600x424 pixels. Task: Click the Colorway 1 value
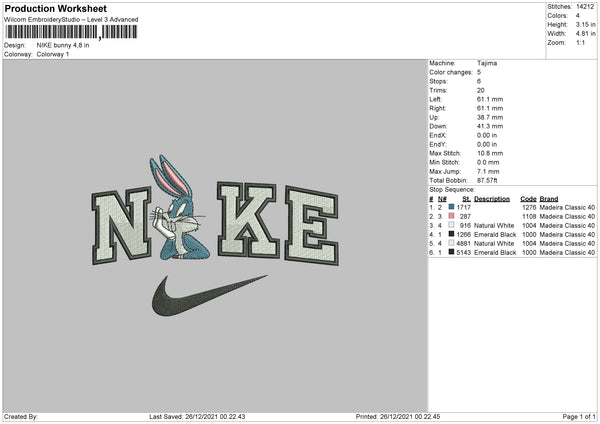[x=54, y=54]
